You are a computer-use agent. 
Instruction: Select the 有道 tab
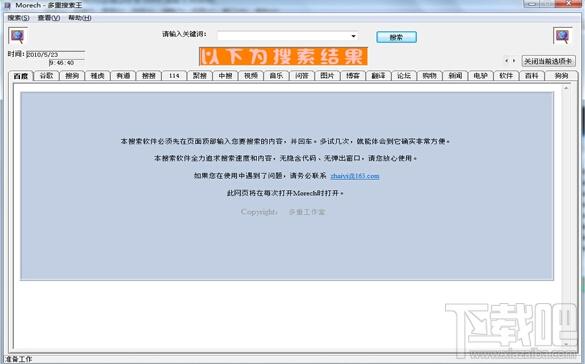[x=123, y=76]
